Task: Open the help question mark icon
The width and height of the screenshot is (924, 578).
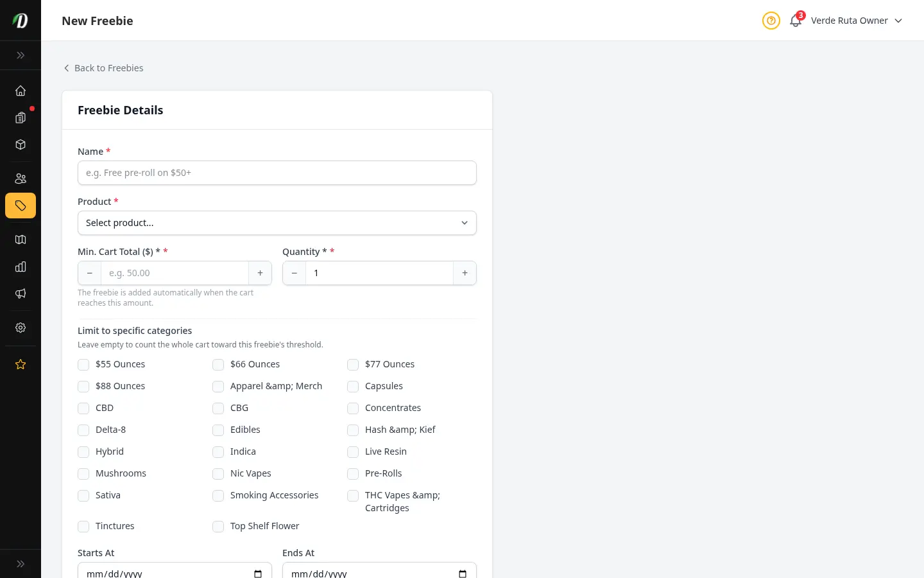Action: 771,21
